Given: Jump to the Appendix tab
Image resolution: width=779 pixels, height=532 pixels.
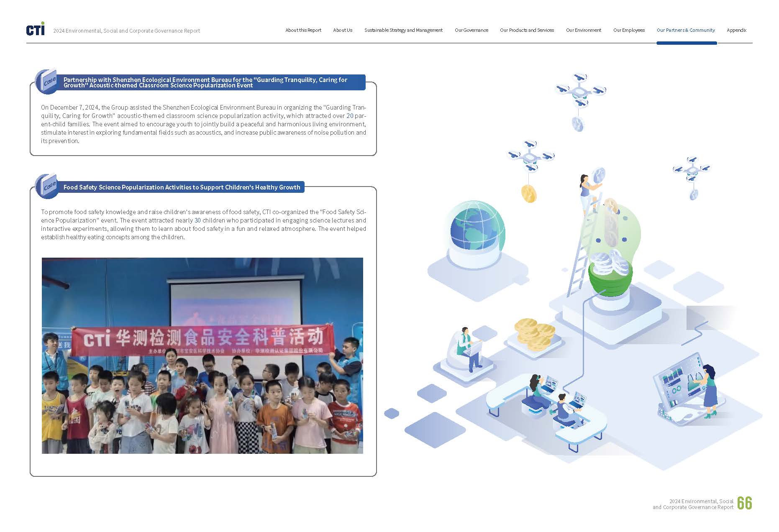Looking at the screenshot, I should click(736, 30).
